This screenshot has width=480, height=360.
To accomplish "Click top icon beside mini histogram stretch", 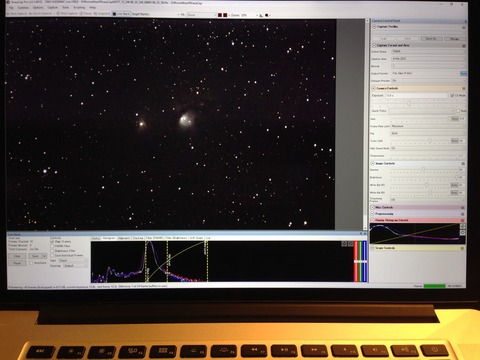I will click(463, 226).
